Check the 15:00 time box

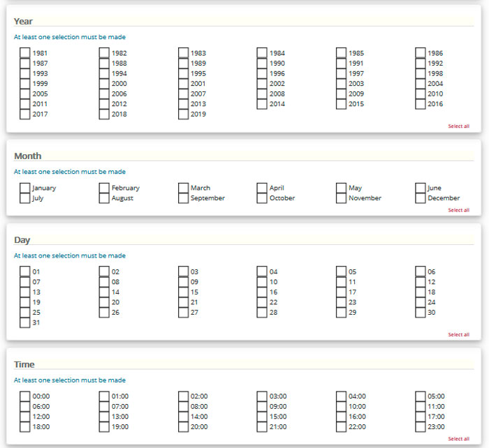pyautogui.click(x=262, y=416)
